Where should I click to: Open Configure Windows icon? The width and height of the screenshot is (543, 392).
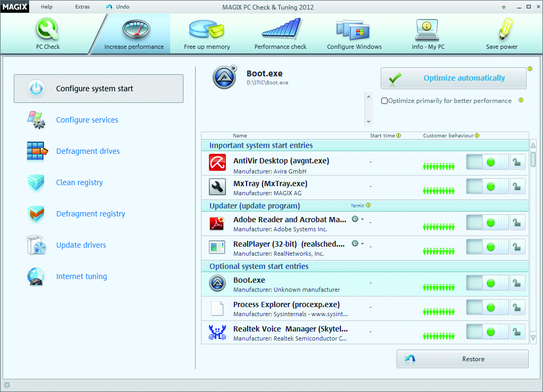353,30
